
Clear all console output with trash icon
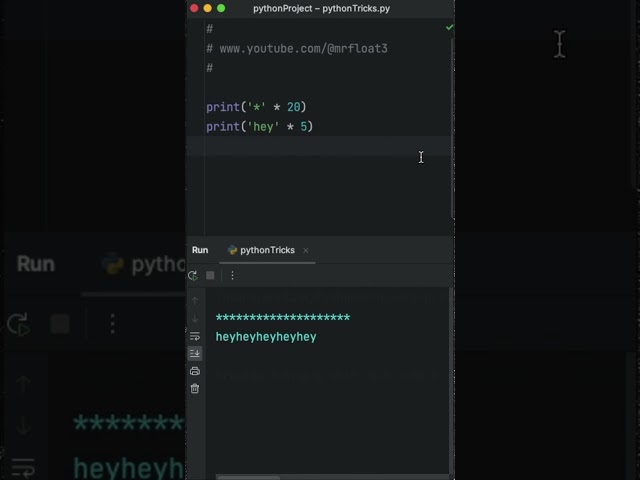coord(195,388)
